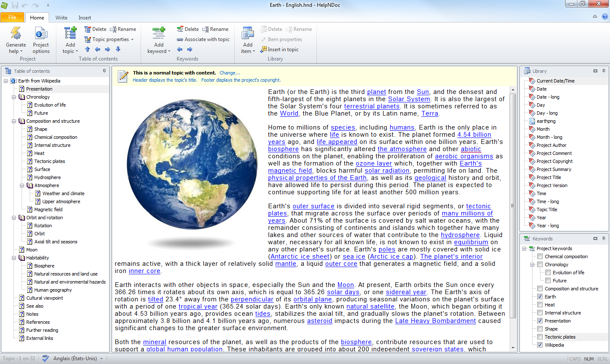This screenshot has width=610, height=364.
Task: Open the Topic properties dropdown
Action: point(109,39)
